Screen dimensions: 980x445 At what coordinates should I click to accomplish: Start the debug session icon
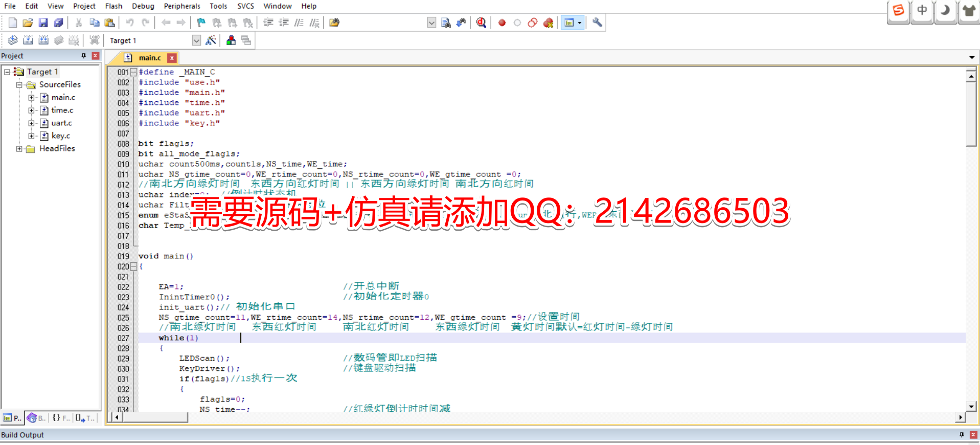[481, 23]
